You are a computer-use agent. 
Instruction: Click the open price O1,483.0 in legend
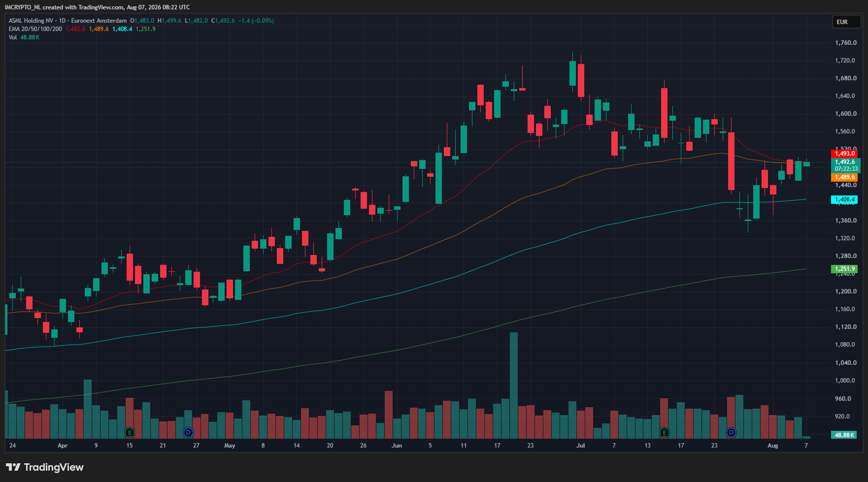pyautogui.click(x=142, y=21)
